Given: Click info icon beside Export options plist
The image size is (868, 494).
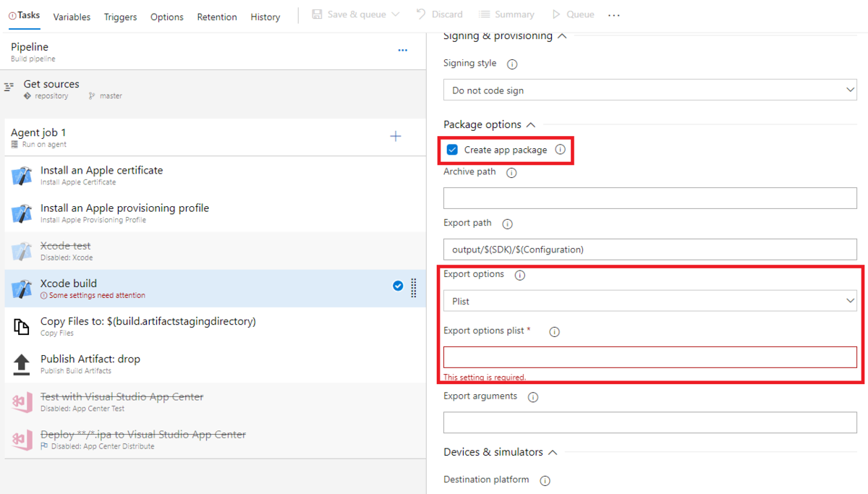Looking at the screenshot, I should pos(555,332).
